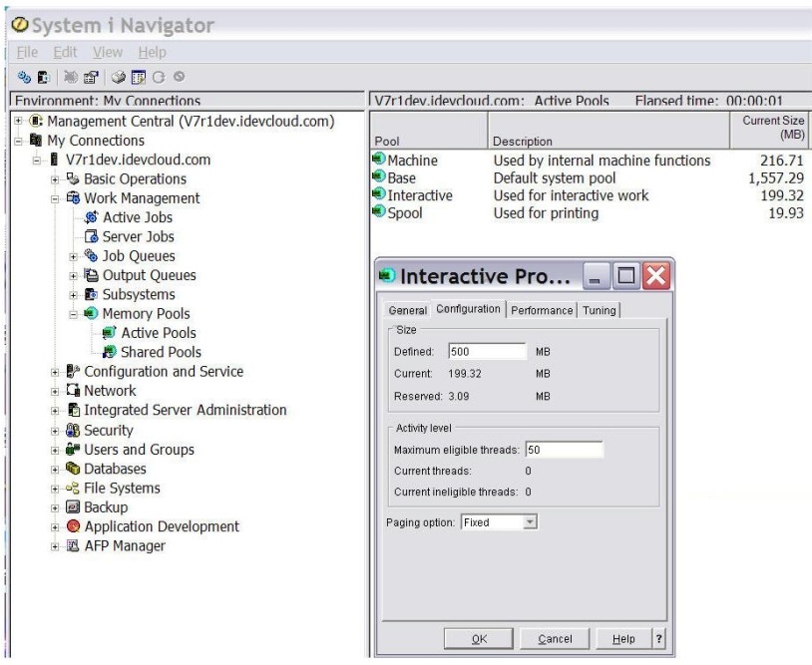This screenshot has width=812, height=665.
Task: Open the Help menu
Action: [153, 52]
